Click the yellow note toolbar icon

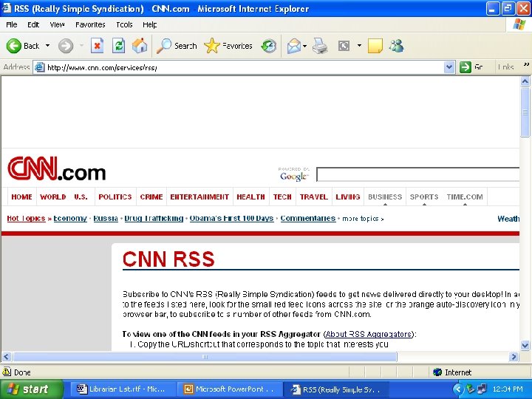[x=375, y=46]
